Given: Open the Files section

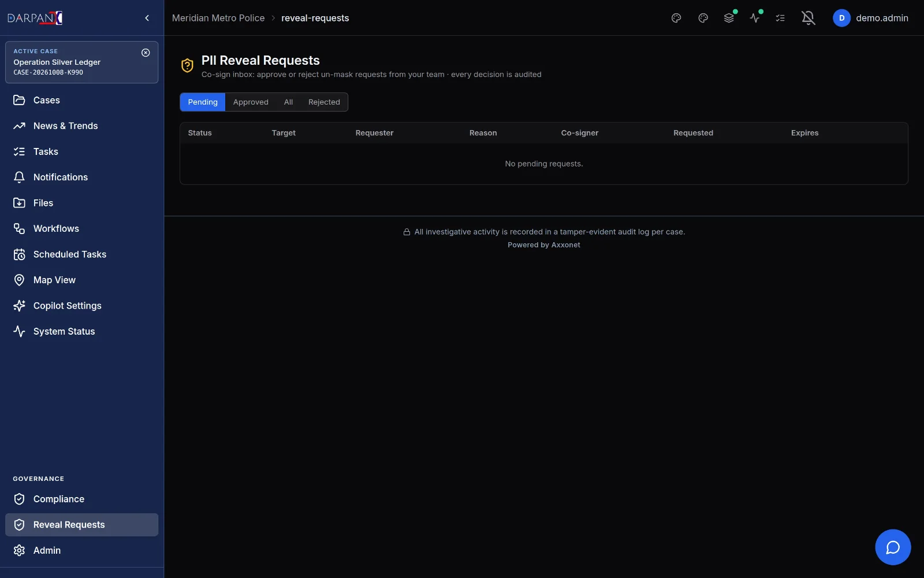Looking at the screenshot, I should [81, 203].
